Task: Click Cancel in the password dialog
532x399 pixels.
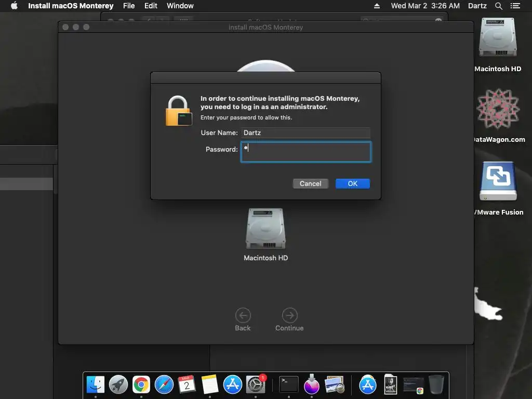Action: tap(311, 183)
